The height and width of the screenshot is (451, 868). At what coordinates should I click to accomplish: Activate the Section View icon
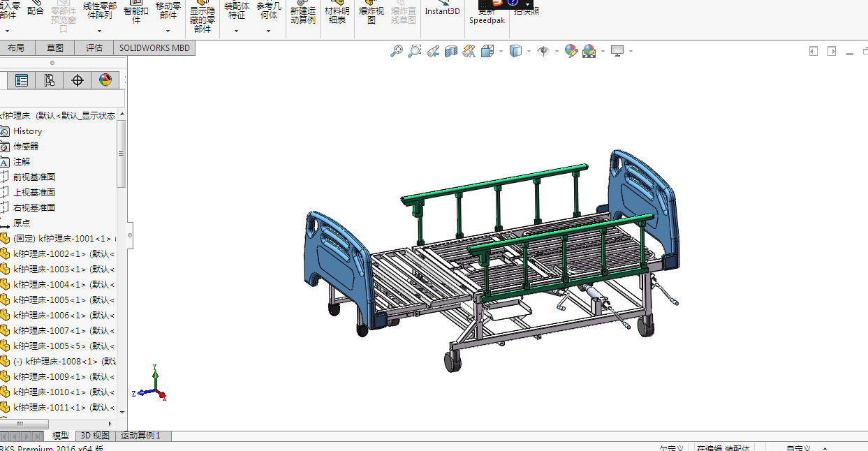(451, 51)
